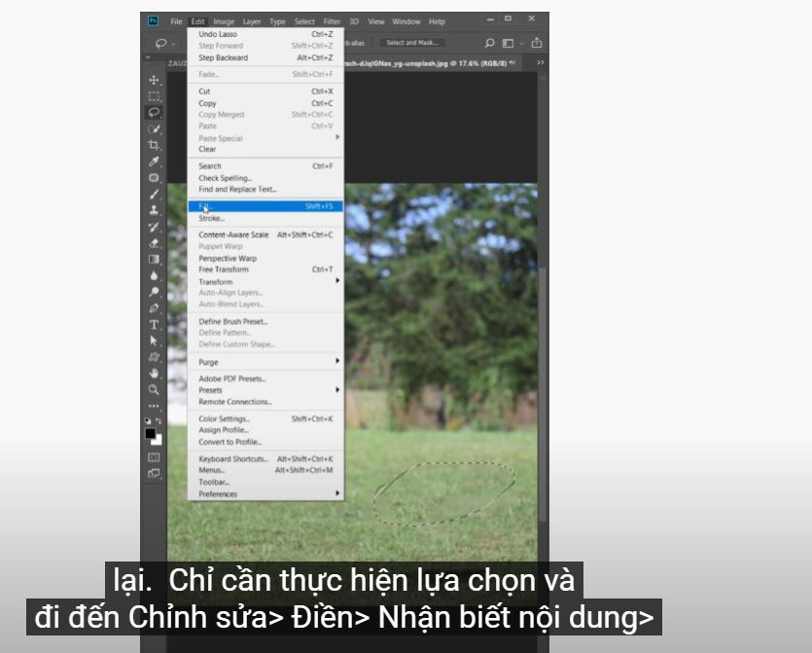Select the Hand tool

coord(154,373)
